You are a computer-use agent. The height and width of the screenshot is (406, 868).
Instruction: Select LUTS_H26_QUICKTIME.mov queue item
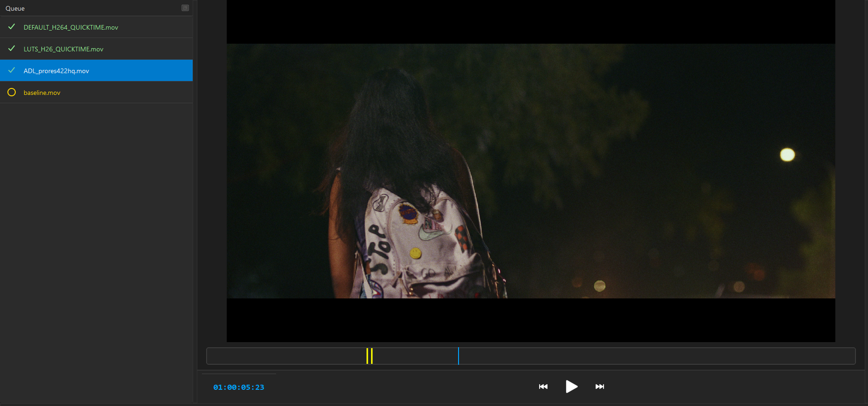click(63, 49)
